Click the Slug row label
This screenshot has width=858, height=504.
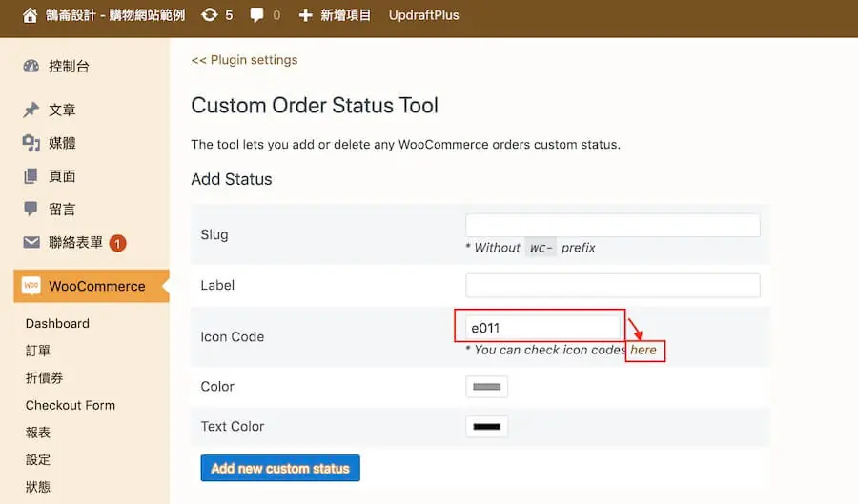pyautogui.click(x=214, y=234)
